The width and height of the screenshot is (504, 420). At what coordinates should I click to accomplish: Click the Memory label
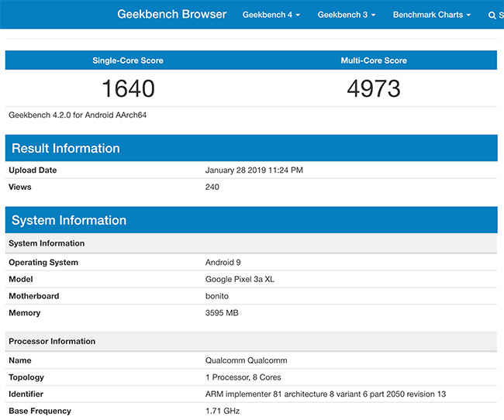tap(25, 313)
